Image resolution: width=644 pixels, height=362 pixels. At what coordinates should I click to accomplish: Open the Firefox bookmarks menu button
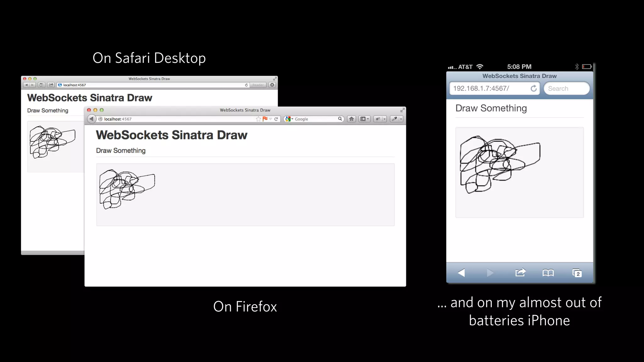[x=364, y=119]
